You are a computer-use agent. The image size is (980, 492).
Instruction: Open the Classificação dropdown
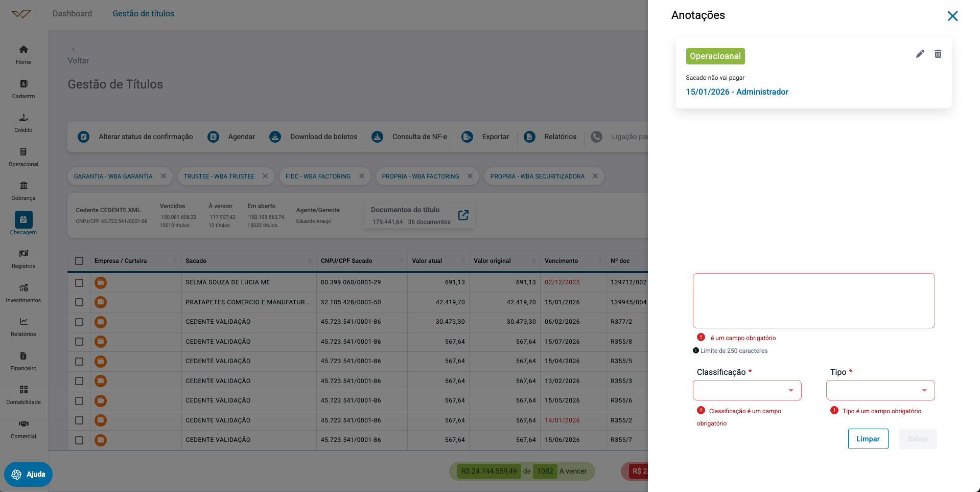(747, 390)
